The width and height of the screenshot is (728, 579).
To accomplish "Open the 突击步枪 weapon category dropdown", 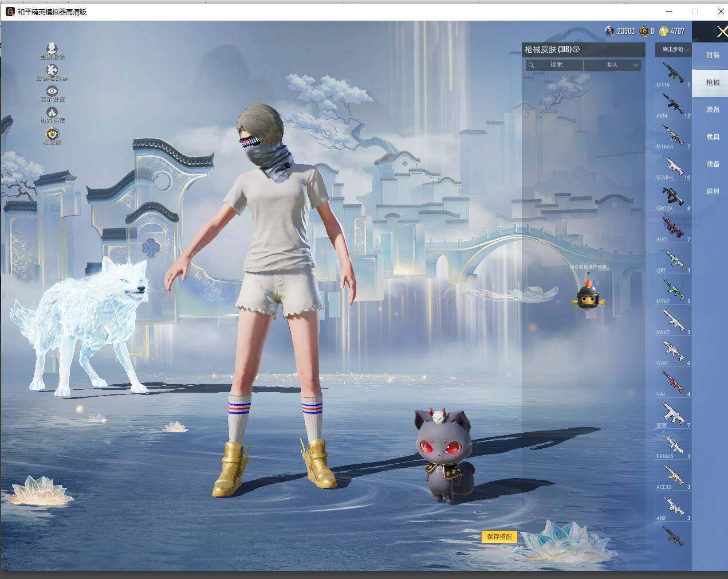I will pyautogui.click(x=673, y=50).
